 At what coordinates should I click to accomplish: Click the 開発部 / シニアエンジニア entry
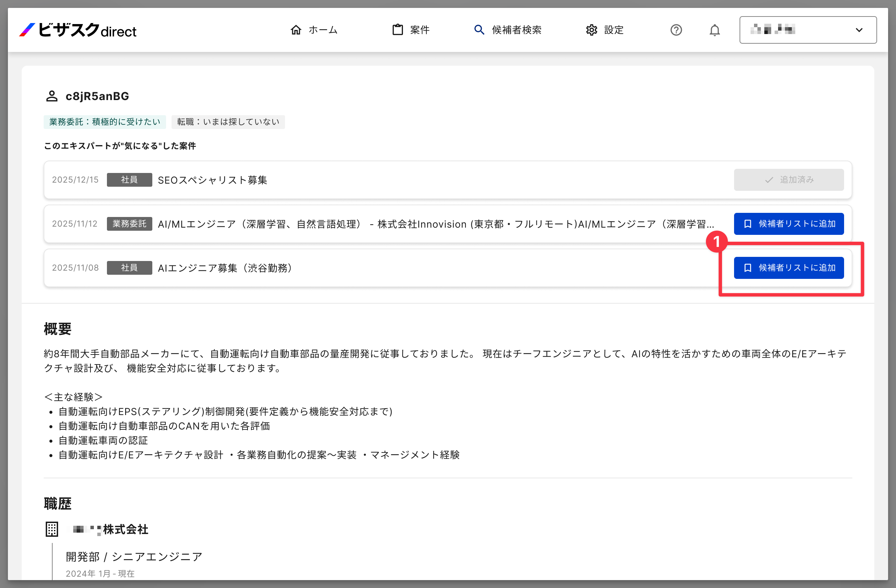(134, 556)
